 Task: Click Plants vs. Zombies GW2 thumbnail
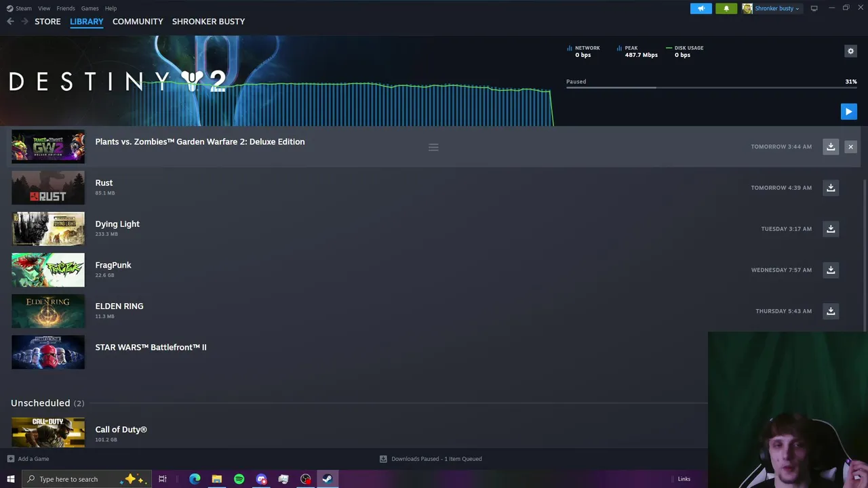coord(48,146)
